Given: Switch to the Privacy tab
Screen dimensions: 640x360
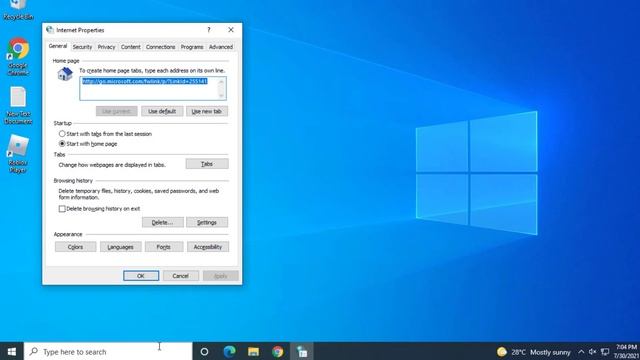Looking at the screenshot, I should (106, 47).
